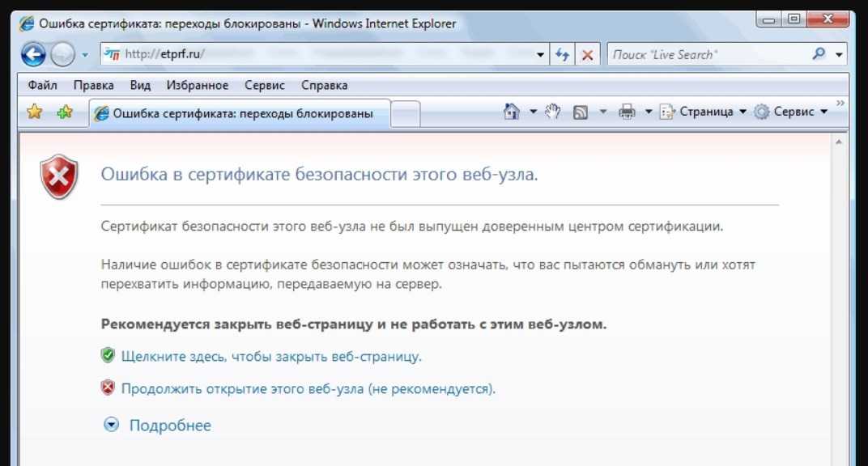Viewport: 868px width, 466px height.
Task: Click the Forward navigation arrow button
Action: 62,55
